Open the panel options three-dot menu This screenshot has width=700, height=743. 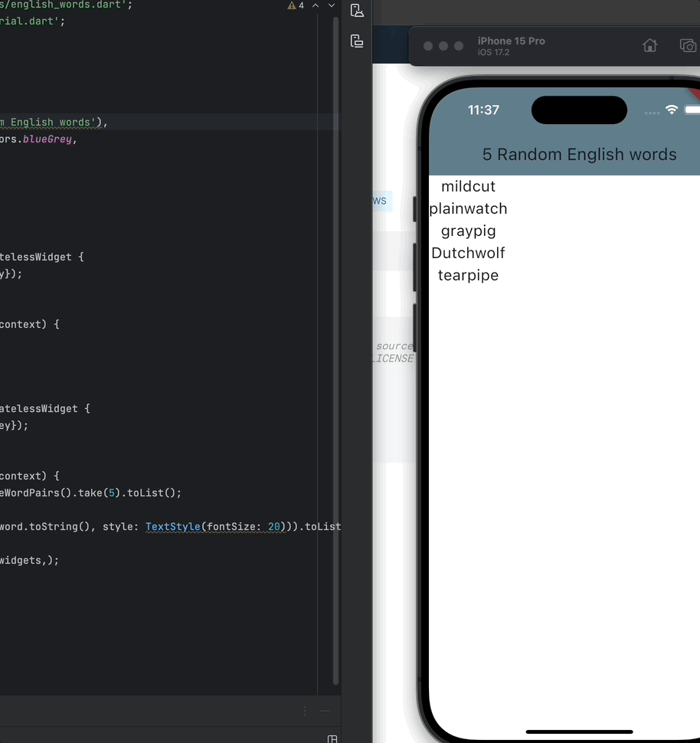[x=304, y=710]
